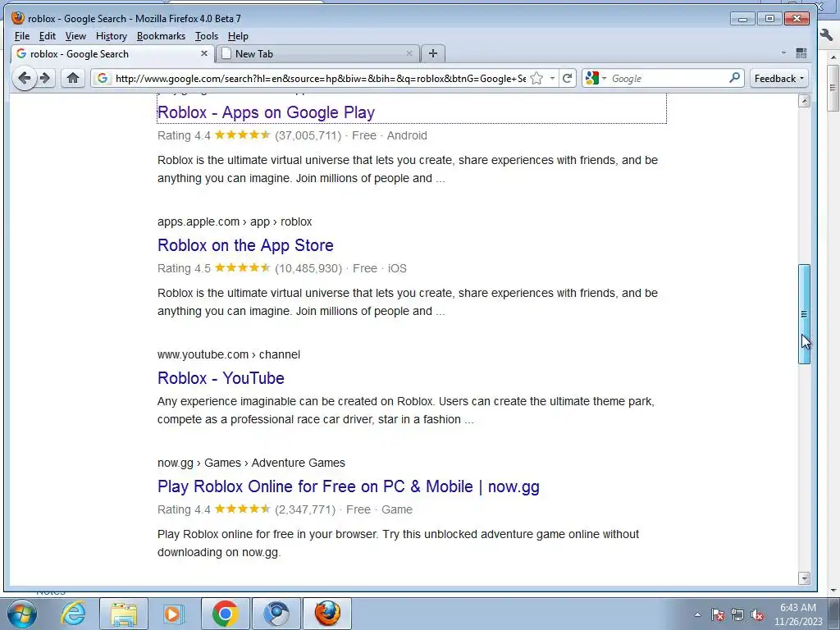Expand the URL history dropdown arrow
Image resolution: width=840 pixels, height=630 pixels.
pos(552,78)
